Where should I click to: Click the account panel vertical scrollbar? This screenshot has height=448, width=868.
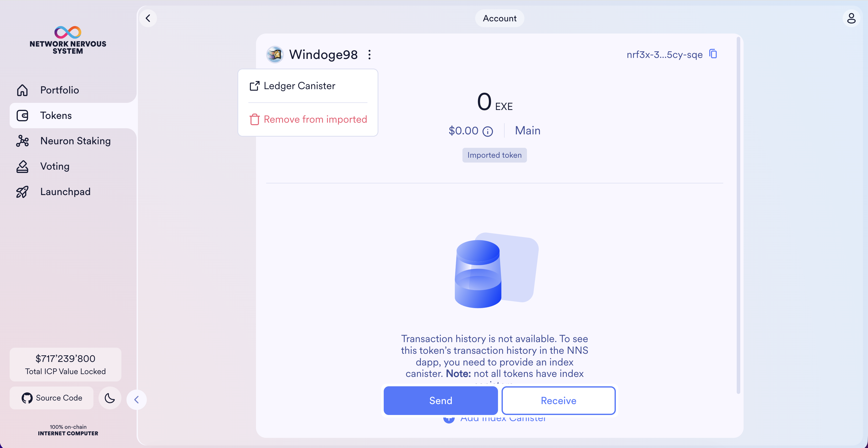pos(738,216)
